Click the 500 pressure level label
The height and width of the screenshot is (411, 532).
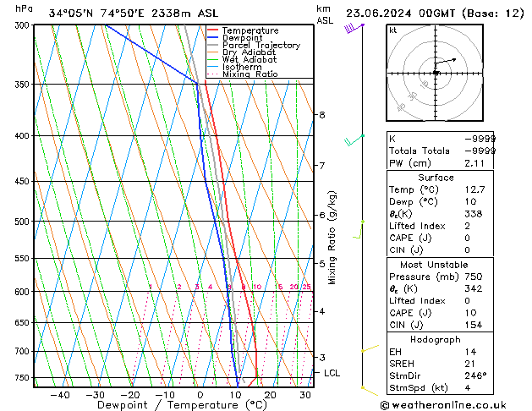point(24,222)
